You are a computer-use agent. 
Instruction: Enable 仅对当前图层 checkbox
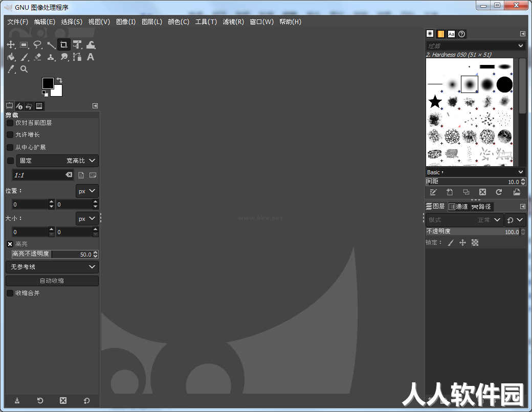tap(10, 123)
